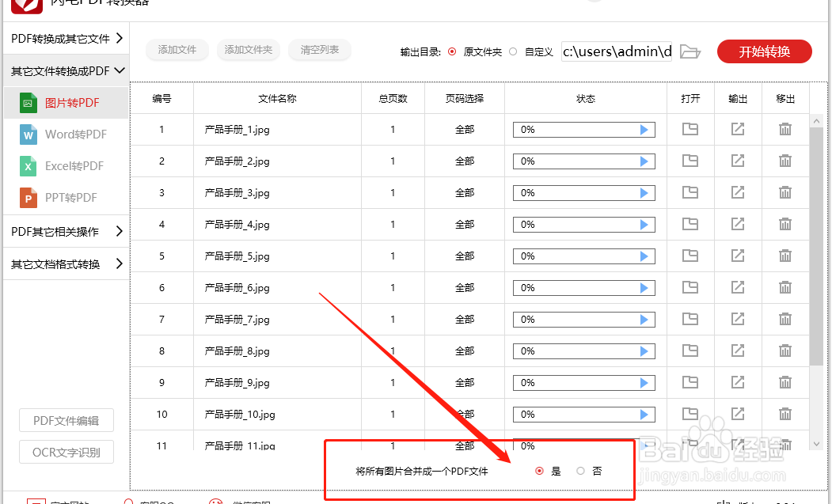Select PPT转PDF in sidebar
The image size is (832, 504).
(x=66, y=197)
